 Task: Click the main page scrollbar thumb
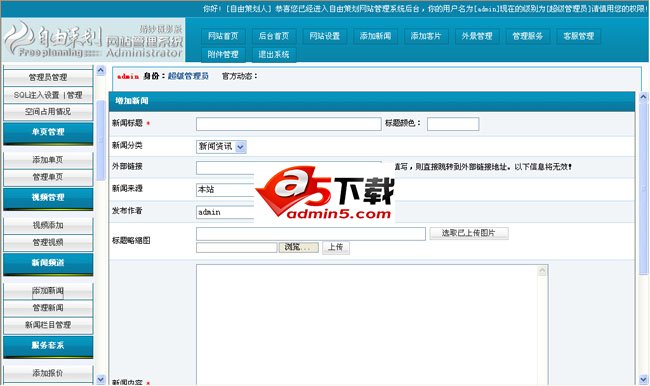(x=643, y=189)
